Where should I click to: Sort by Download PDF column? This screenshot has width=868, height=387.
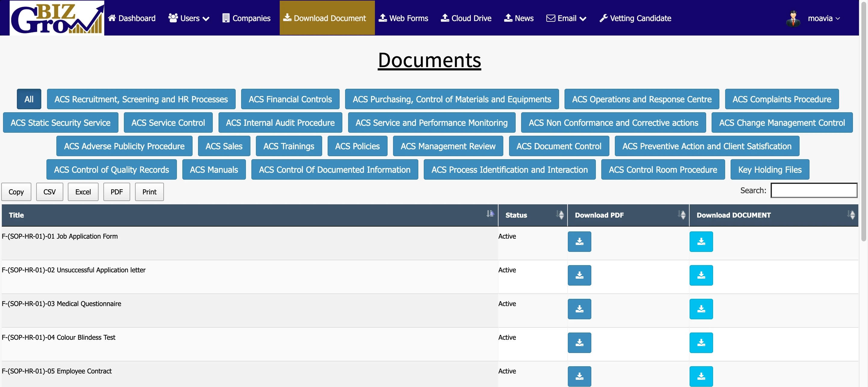[x=628, y=215]
